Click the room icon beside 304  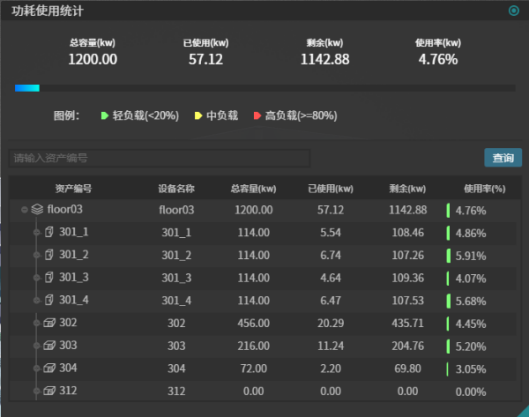49,368
